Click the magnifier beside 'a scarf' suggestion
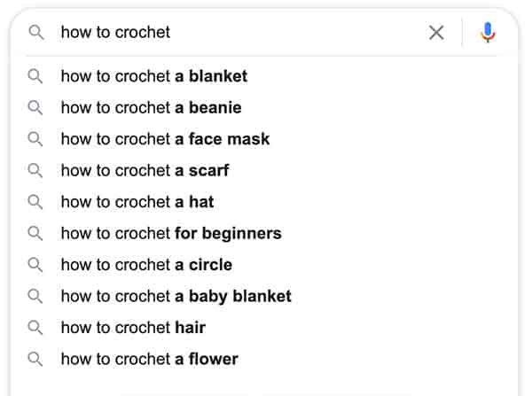This screenshot has width=532, height=396. [x=35, y=171]
